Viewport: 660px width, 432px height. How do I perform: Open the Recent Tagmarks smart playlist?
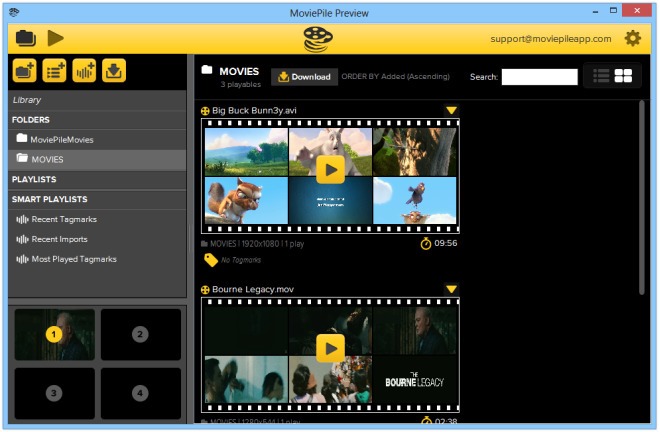64,219
